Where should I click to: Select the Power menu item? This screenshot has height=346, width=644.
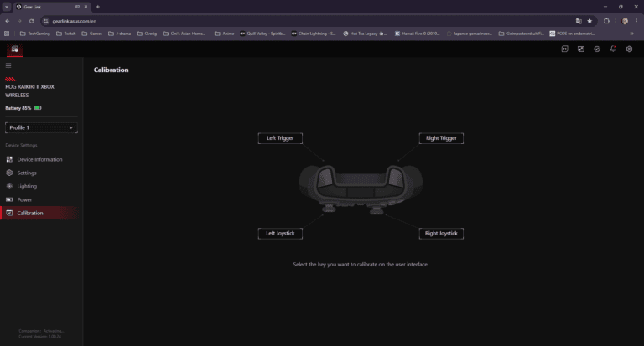(x=24, y=199)
